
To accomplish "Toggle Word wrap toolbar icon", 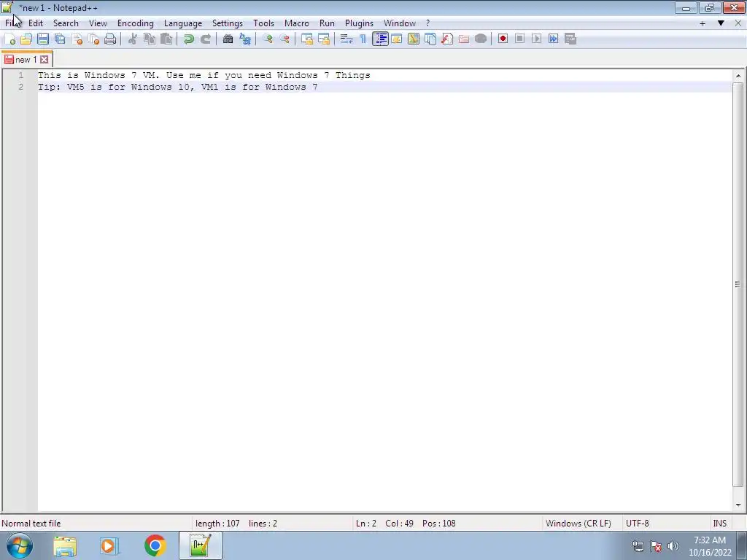I will point(347,39).
